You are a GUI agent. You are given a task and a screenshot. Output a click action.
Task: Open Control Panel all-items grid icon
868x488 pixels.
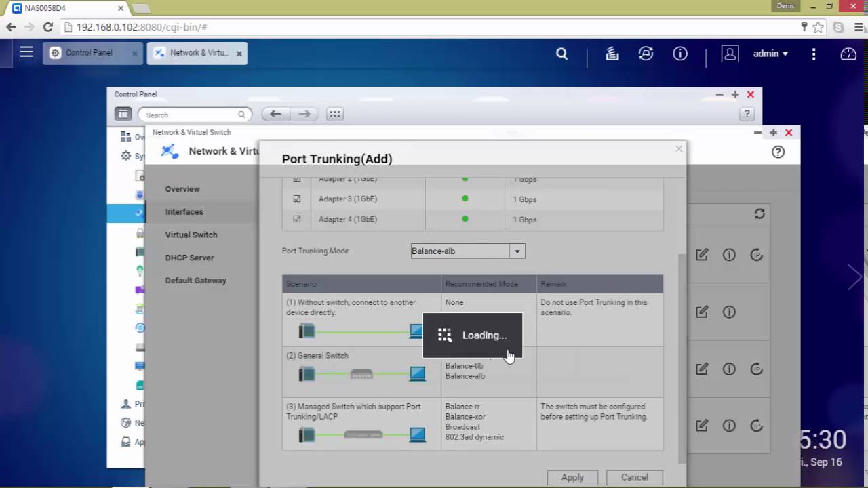[335, 114]
